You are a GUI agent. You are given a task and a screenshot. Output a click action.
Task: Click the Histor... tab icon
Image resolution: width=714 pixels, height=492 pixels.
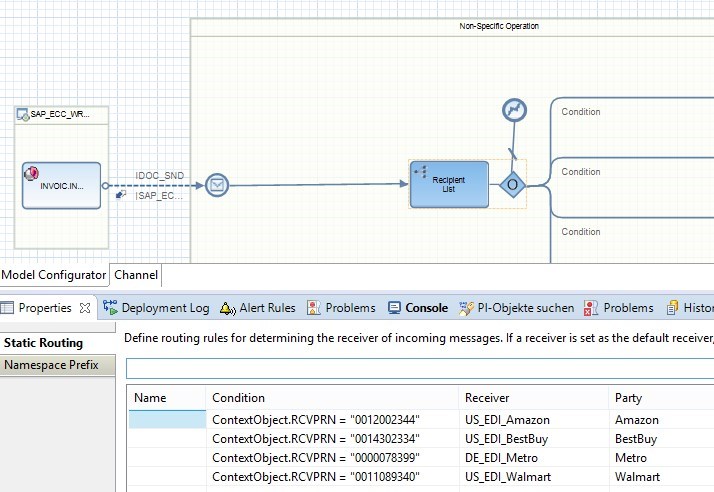click(x=672, y=308)
